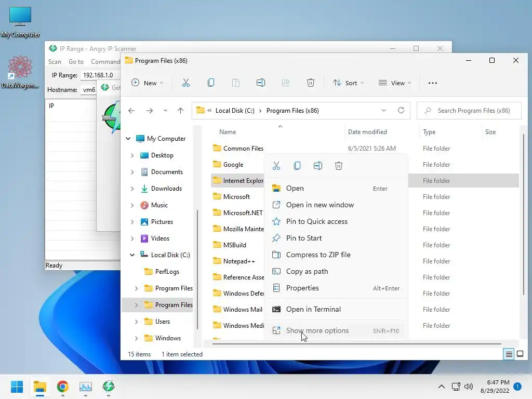Open the Sort dropdown
The width and height of the screenshot is (532, 399).
(x=349, y=83)
